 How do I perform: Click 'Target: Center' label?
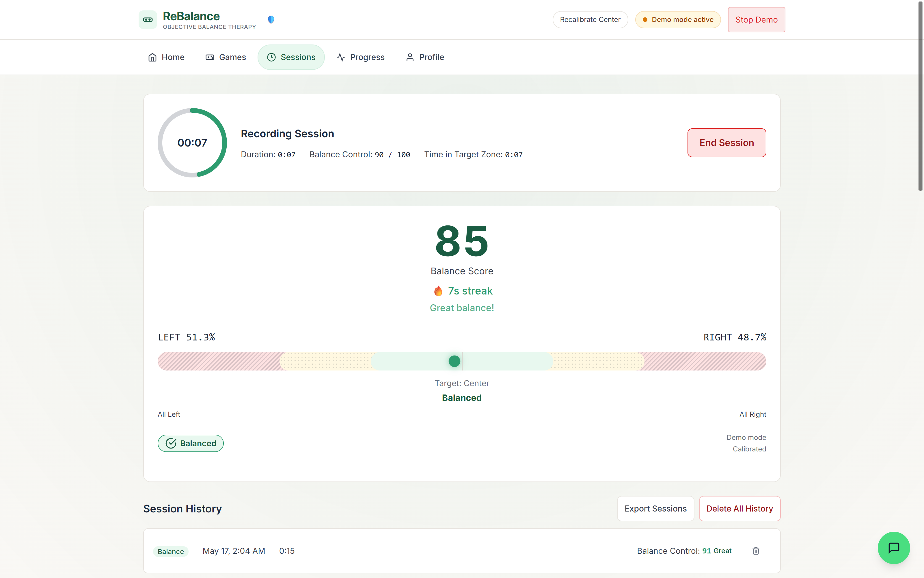pos(462,383)
